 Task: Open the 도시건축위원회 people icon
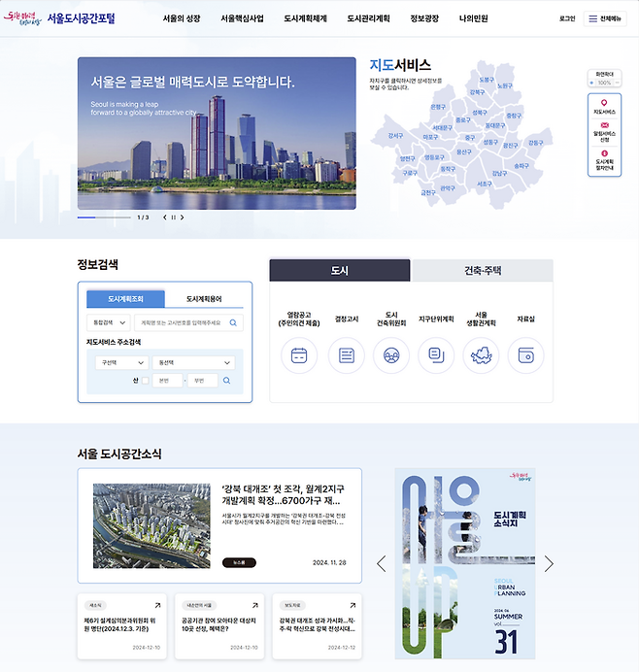pos(391,355)
